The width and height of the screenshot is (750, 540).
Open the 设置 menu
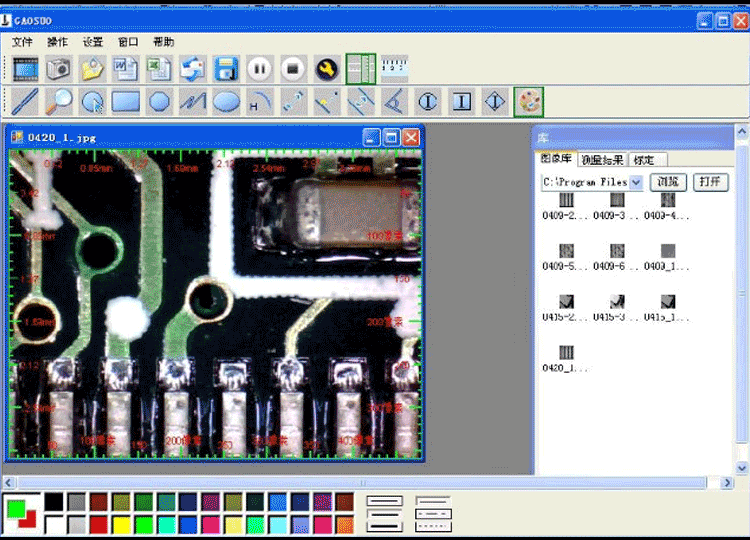tap(93, 42)
